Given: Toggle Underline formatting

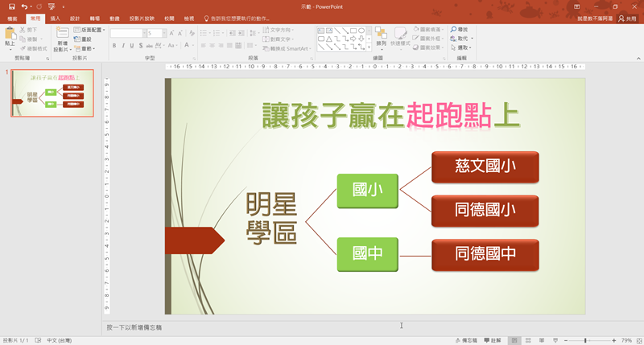Looking at the screenshot, I should pos(131,46).
